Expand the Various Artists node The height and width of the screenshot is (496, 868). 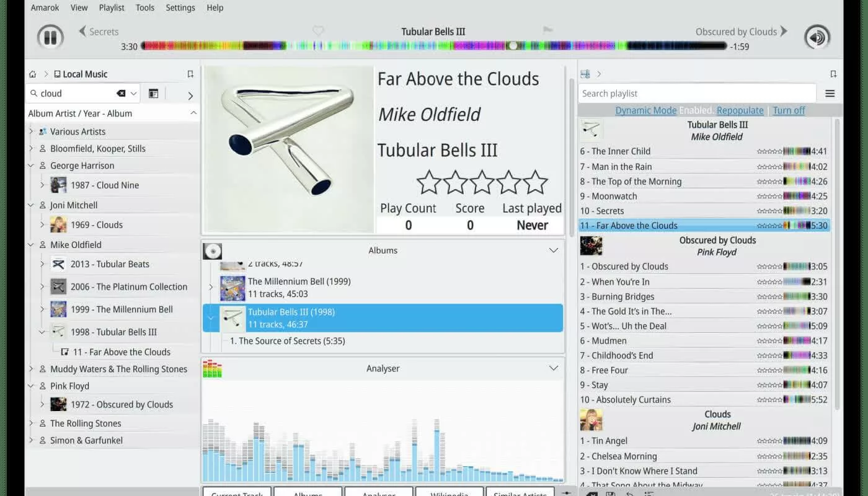31,131
